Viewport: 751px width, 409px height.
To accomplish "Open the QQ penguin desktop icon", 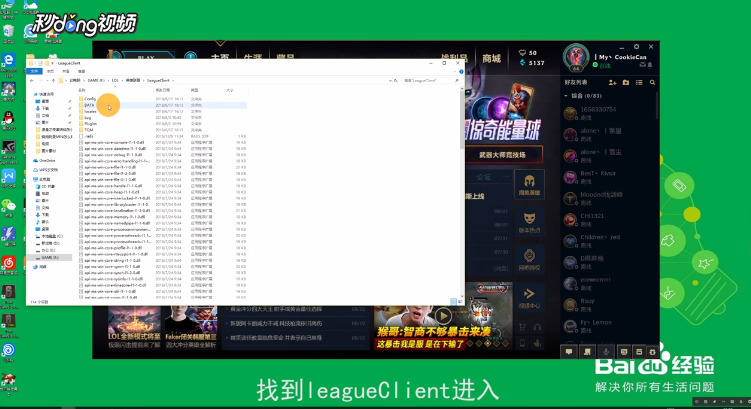I will click(8, 118).
